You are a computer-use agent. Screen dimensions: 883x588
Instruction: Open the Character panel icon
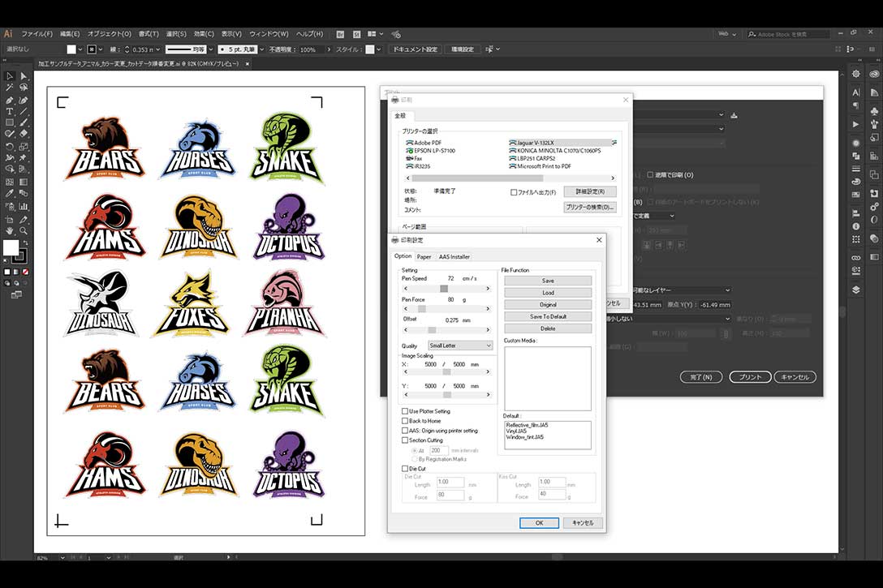tap(856, 92)
